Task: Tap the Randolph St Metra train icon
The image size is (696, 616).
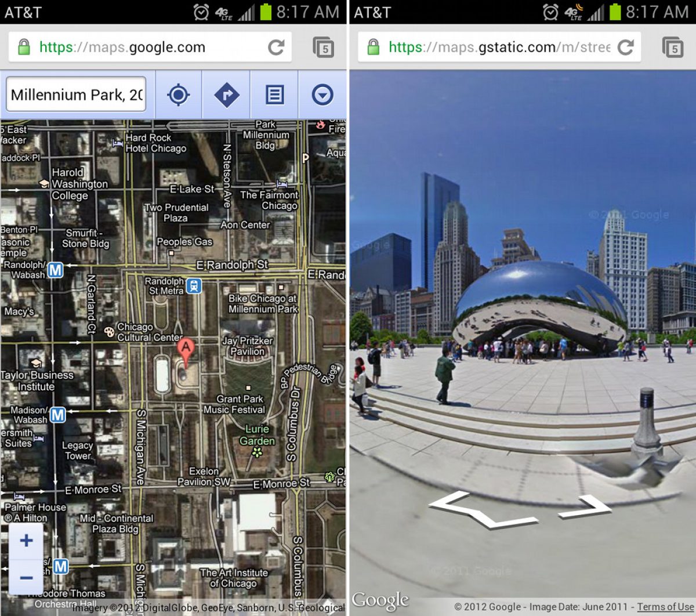Action: click(194, 285)
